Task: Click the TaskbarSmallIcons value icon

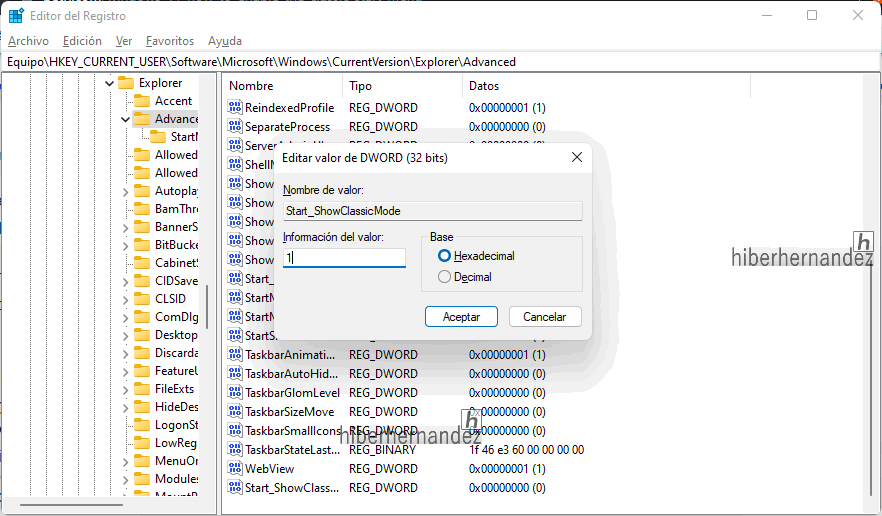Action: coord(235,430)
